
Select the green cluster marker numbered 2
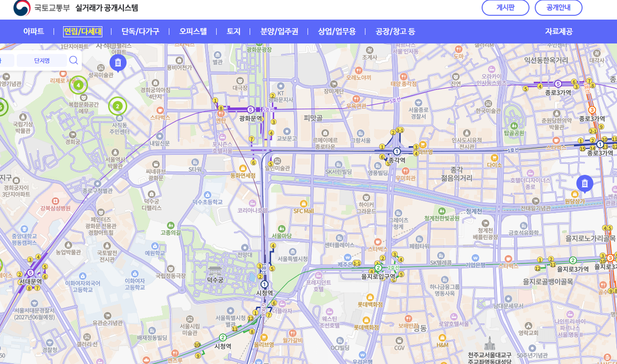click(x=117, y=106)
